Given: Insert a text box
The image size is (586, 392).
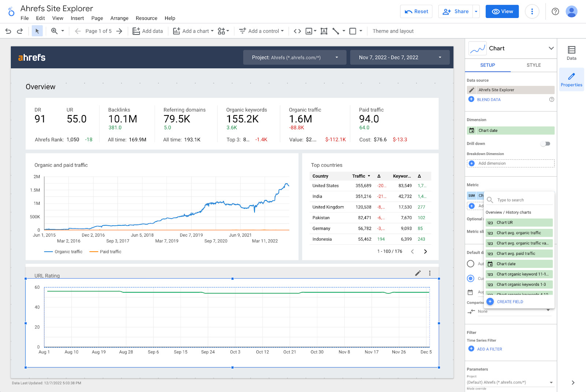Looking at the screenshot, I should [324, 31].
